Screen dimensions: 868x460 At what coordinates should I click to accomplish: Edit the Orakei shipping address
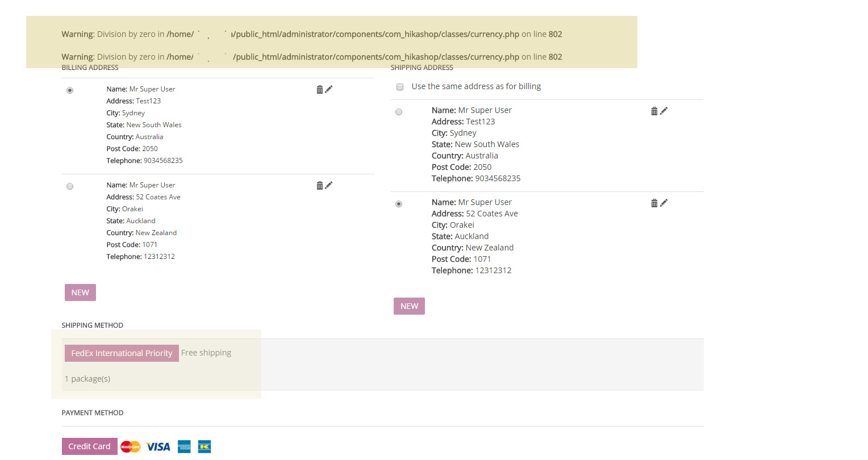(664, 203)
